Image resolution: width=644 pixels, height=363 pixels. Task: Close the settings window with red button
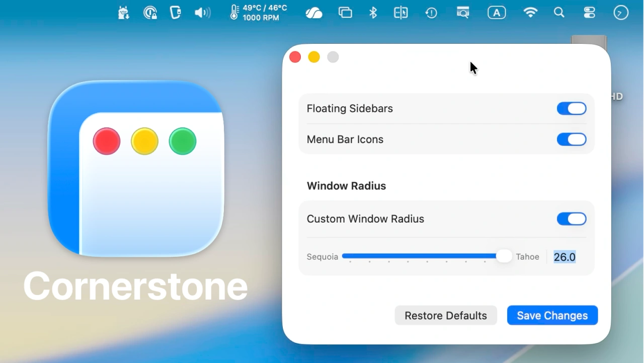295,57
